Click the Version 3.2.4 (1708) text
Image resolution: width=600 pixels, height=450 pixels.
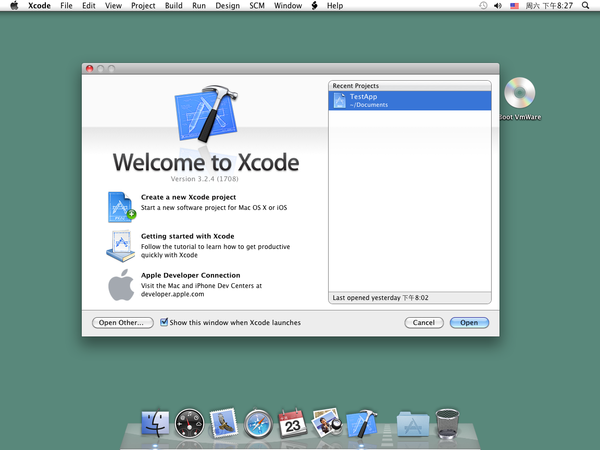tap(204, 179)
